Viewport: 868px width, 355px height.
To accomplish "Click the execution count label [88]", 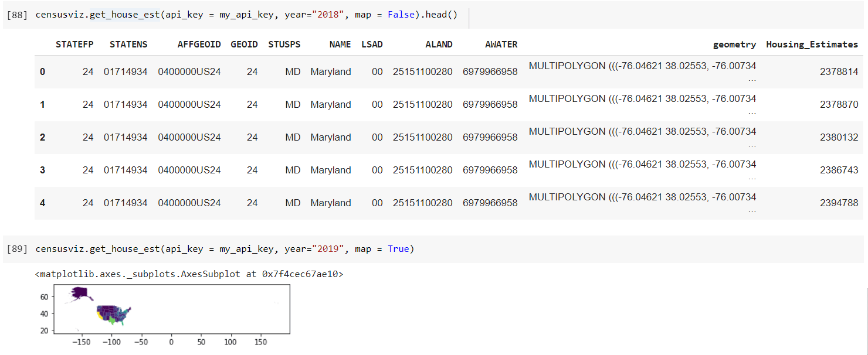I will [x=17, y=15].
